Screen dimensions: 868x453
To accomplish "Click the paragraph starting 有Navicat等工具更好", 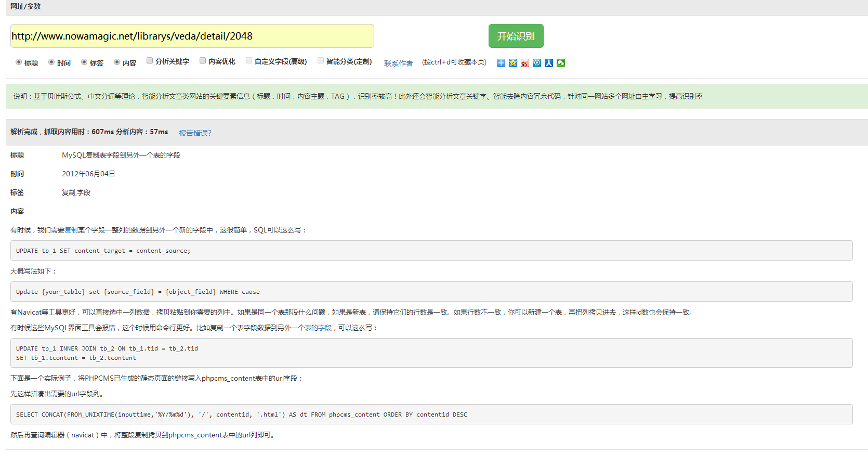I will tap(353, 312).
